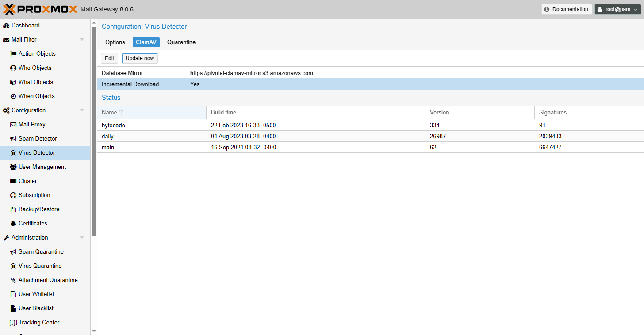644x335 pixels.
Task: Click the lifebuoy icon next to Subscription
Action: point(13,195)
